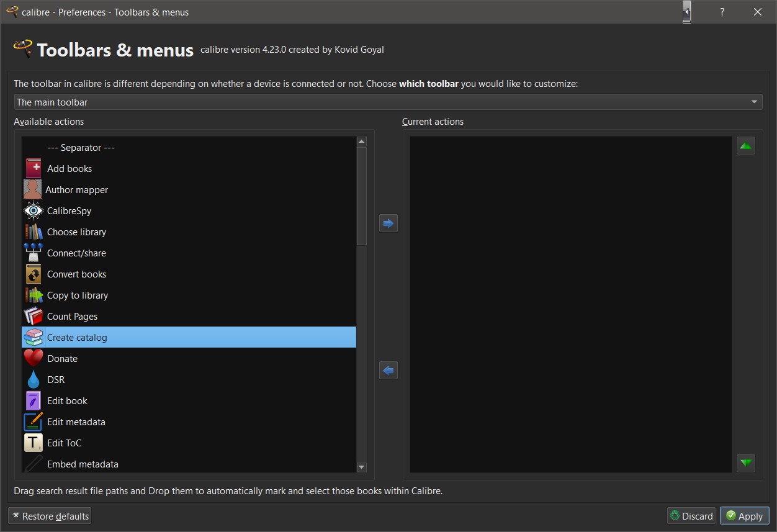The width and height of the screenshot is (777, 532).
Task: Discard the toolbar changes
Action: [691, 516]
